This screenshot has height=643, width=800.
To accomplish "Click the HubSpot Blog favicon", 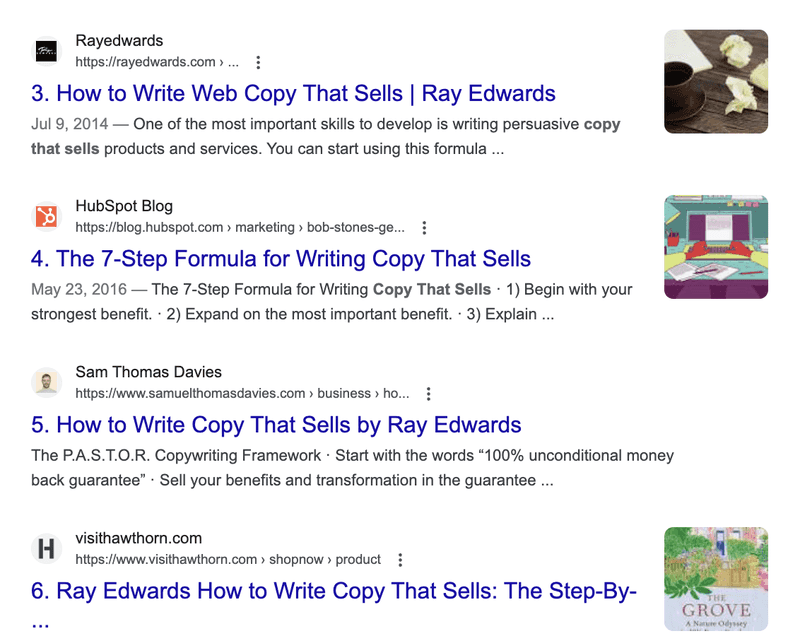I will pos(46,216).
